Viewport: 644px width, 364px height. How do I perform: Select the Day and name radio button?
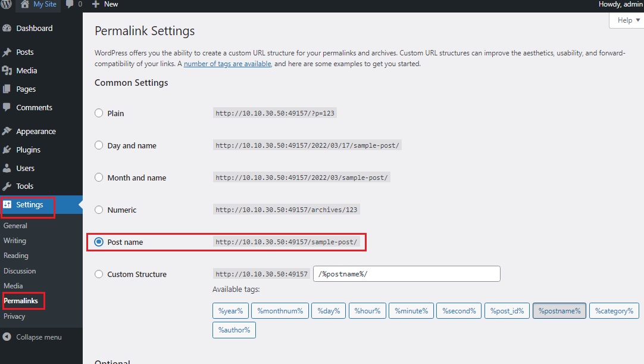[x=99, y=145]
